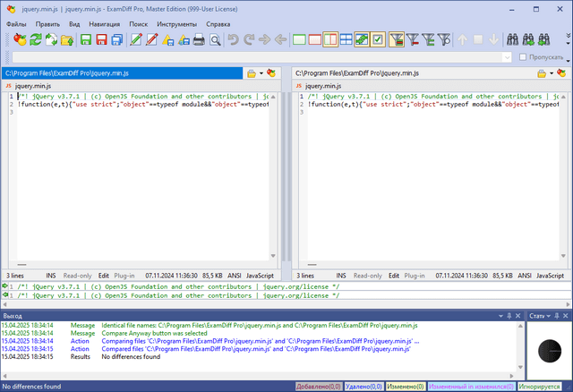
Task: Click the left pane Plug-in status label
Action: pos(124,276)
